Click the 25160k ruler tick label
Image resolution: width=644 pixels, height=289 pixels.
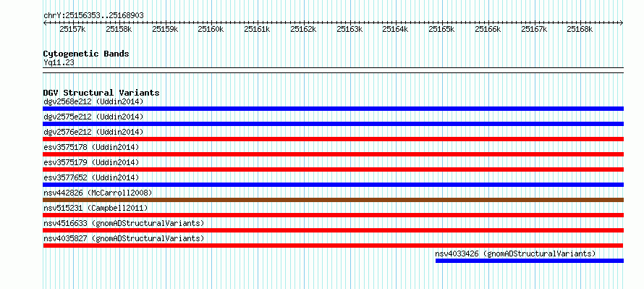coord(211,29)
